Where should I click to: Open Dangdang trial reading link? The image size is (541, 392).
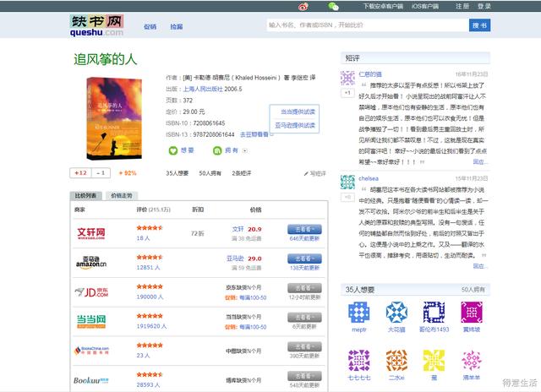tap(298, 112)
